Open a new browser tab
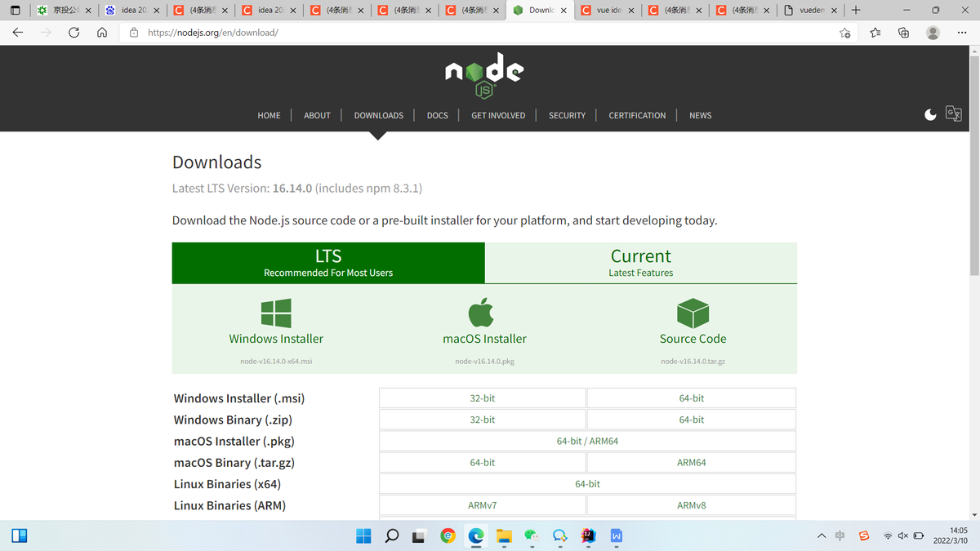Image resolution: width=980 pixels, height=551 pixels. click(855, 11)
